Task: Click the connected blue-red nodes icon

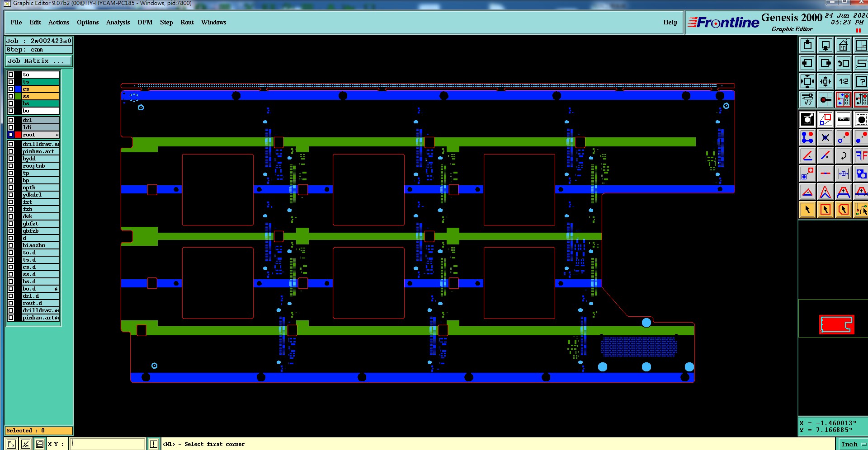Action: 807,137
